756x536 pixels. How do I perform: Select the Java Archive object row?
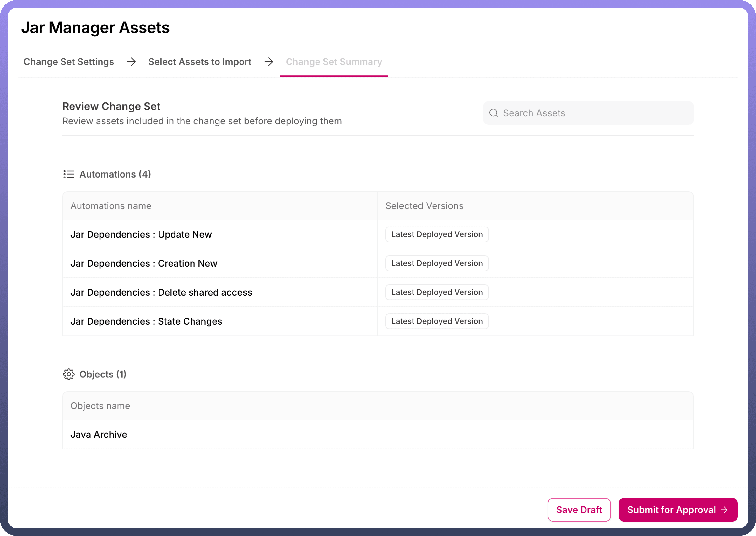99,434
